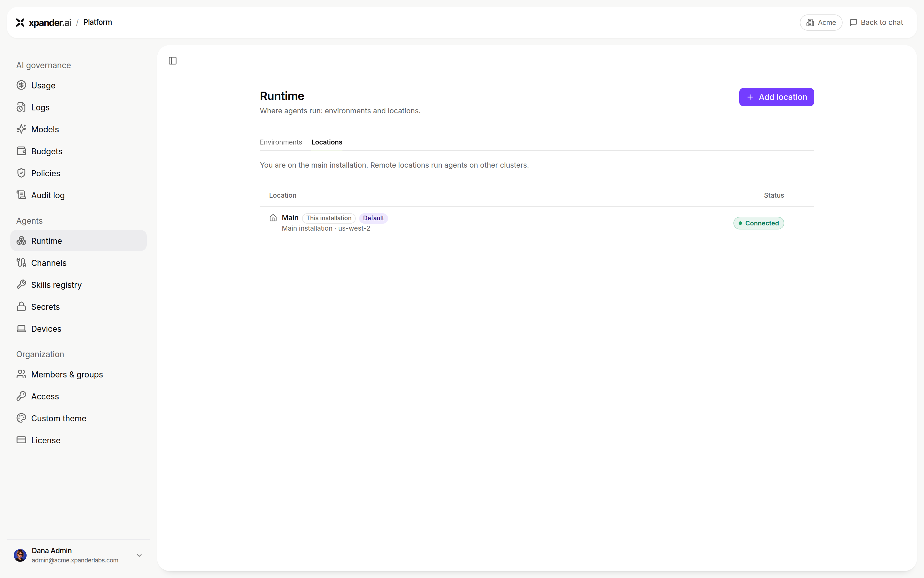Select the Locations tab

[x=327, y=142]
